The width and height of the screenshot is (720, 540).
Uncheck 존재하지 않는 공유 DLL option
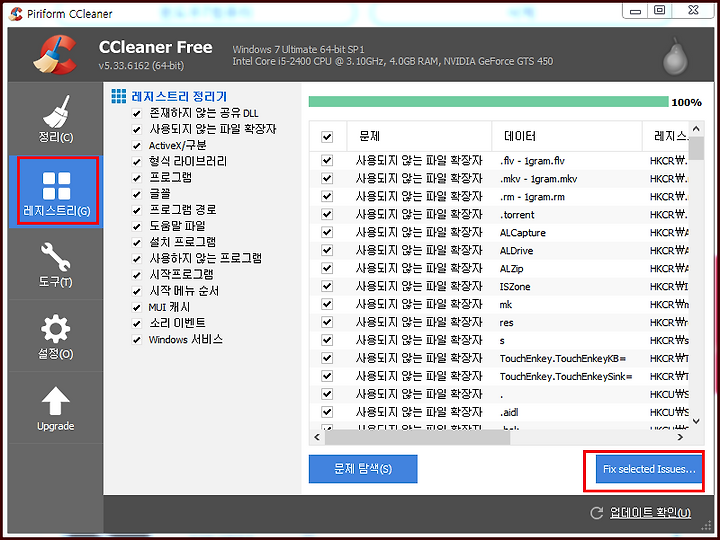pos(136,114)
